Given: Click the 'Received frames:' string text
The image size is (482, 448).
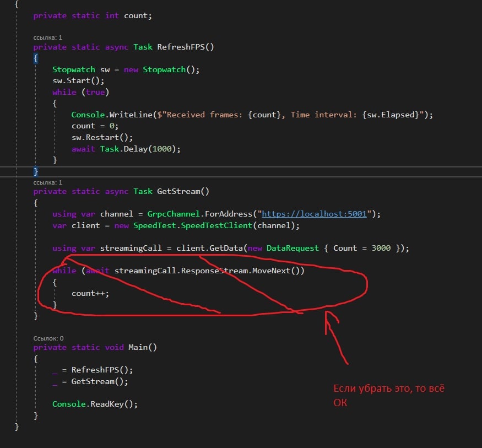Looking at the screenshot, I should point(204,115).
